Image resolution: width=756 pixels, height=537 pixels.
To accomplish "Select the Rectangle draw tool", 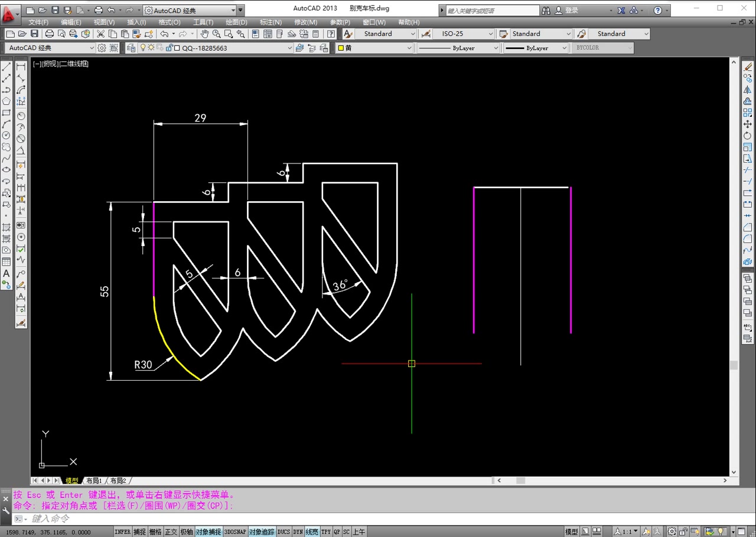I will click(6, 113).
